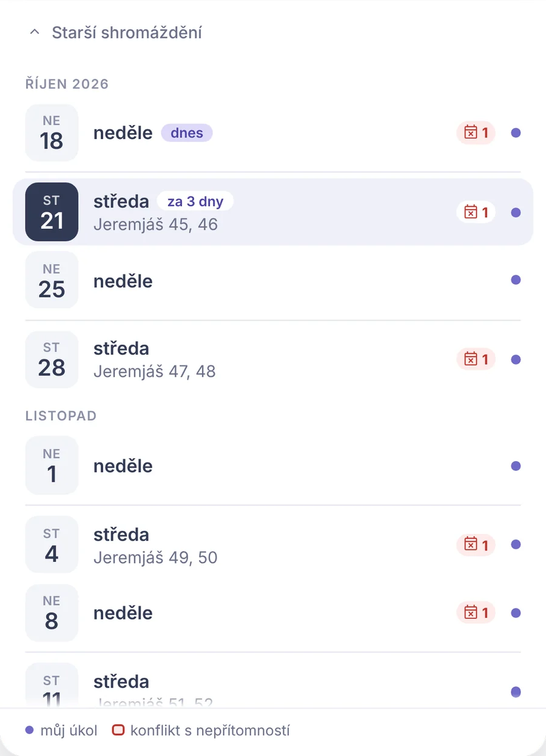This screenshot has height=756, width=546.
Task: Click the conflict badge on Wednesday 28
Action: click(476, 359)
